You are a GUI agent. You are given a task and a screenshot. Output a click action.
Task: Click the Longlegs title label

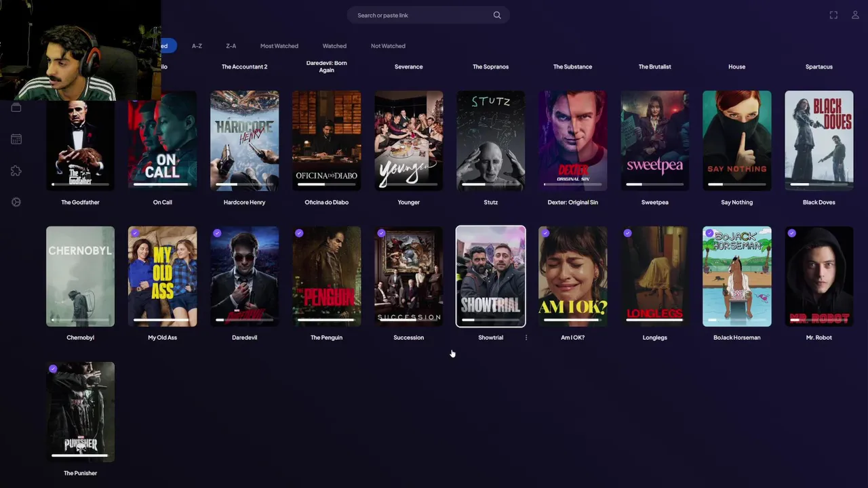click(654, 338)
